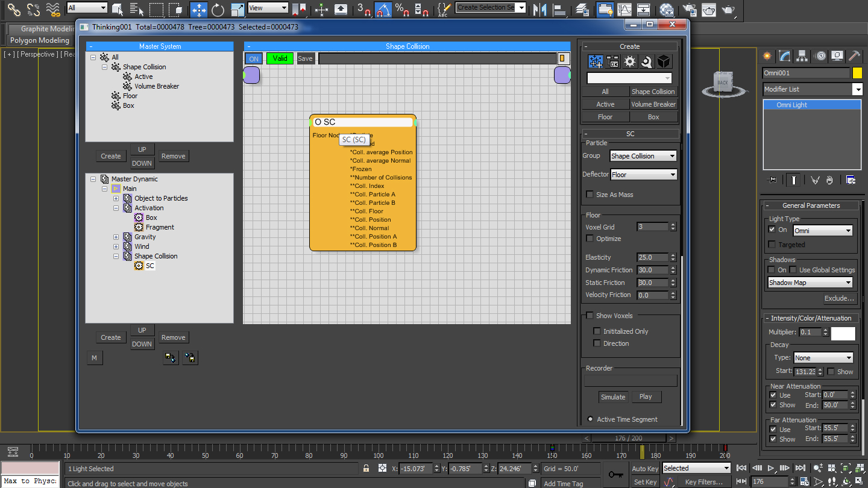The image size is (868, 488).
Task: Uncheck the light On checkbox
Action: (772, 230)
